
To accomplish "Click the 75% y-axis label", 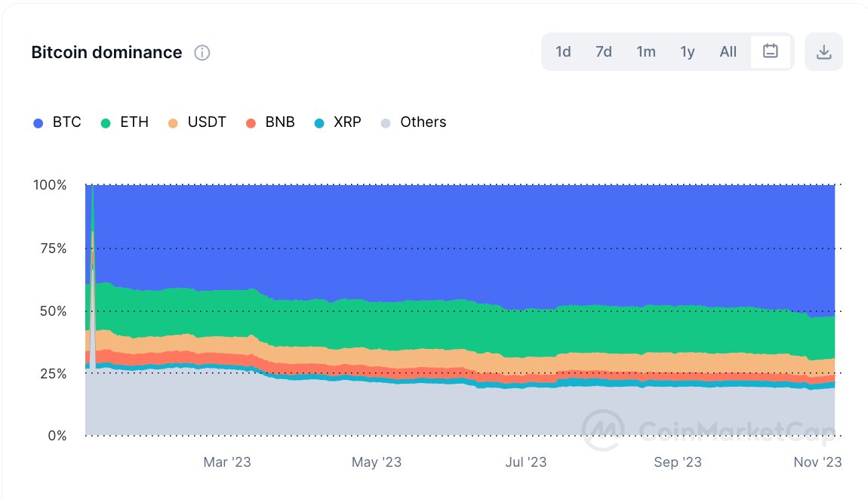I will pyautogui.click(x=53, y=248).
